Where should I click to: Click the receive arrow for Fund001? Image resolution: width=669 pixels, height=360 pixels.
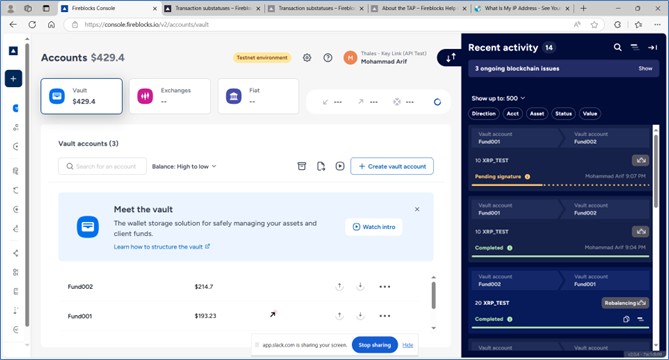pyautogui.click(x=360, y=316)
